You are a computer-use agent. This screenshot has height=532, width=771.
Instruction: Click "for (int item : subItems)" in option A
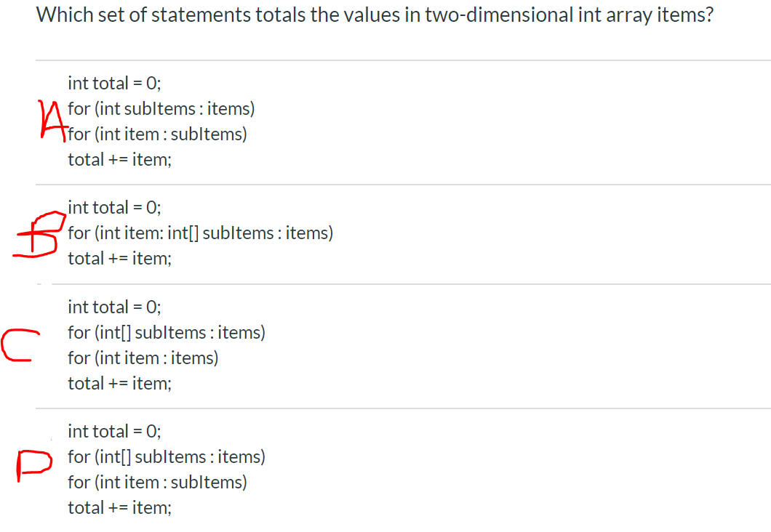[157, 134]
